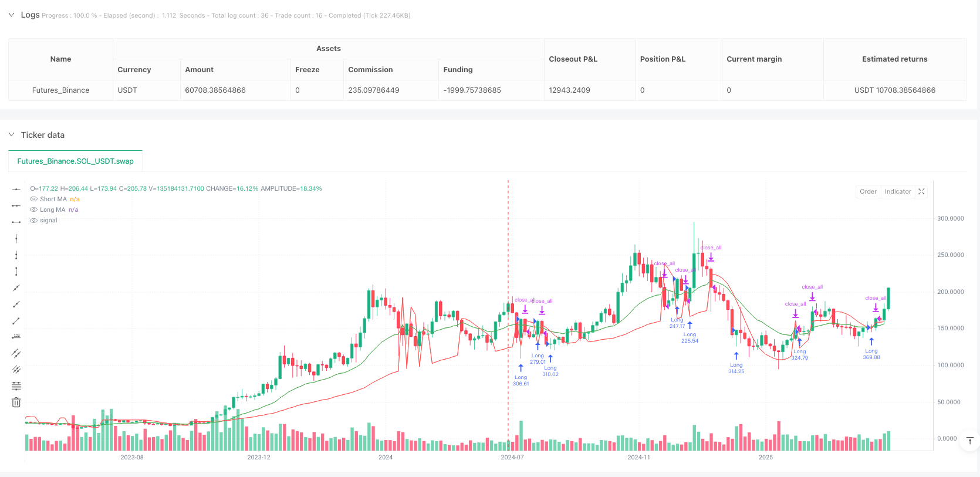Collapse the Logs section

[x=11, y=15]
